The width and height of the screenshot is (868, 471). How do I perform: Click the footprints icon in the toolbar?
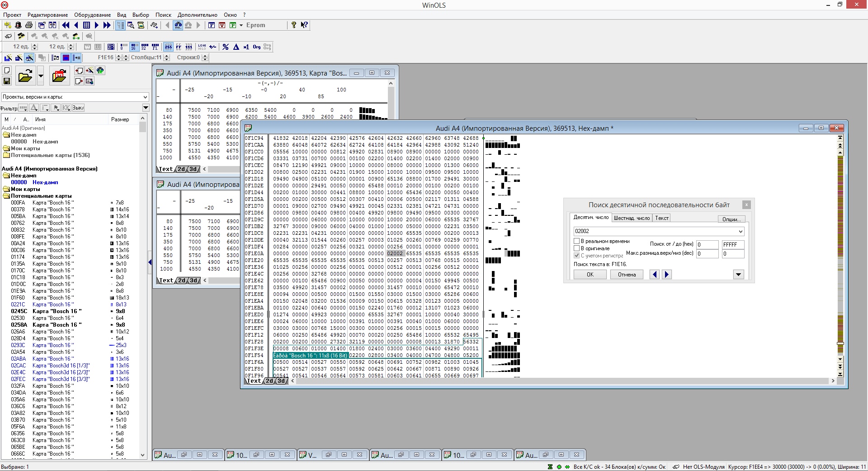tap(154, 25)
